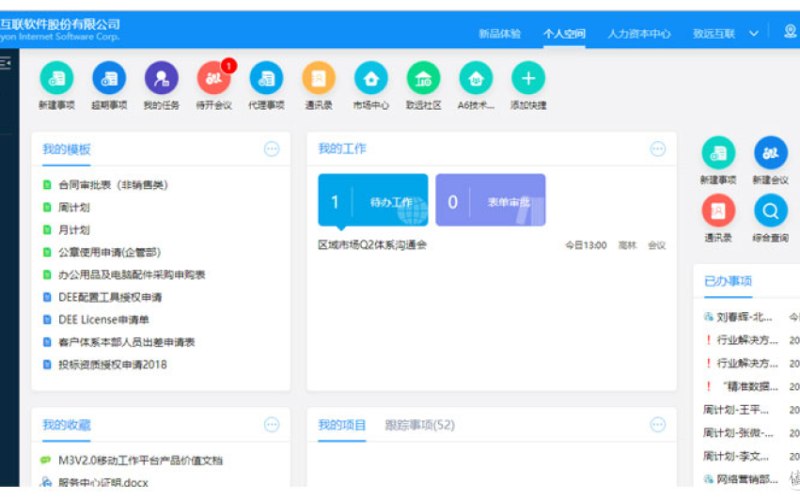Image resolution: width=800 pixels, height=500 pixels.
Task: Collapse the left sidebar menu icon
Action: click(x=5, y=63)
